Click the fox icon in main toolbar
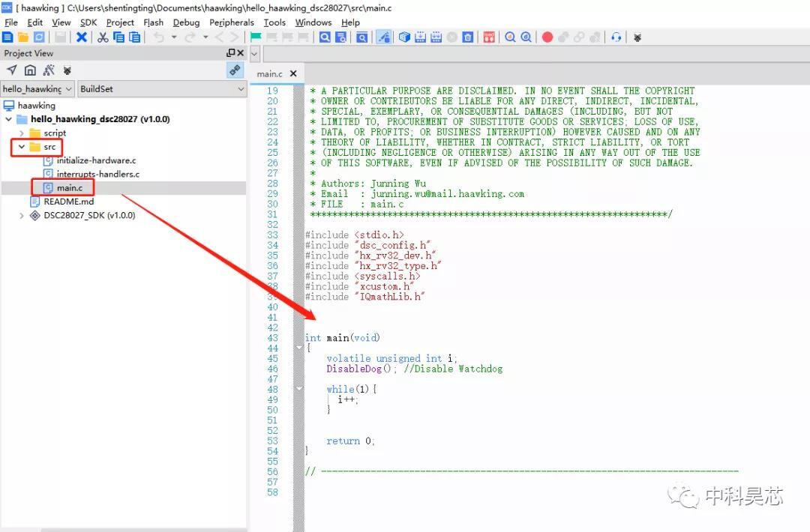The width and height of the screenshot is (810, 532). (x=637, y=37)
